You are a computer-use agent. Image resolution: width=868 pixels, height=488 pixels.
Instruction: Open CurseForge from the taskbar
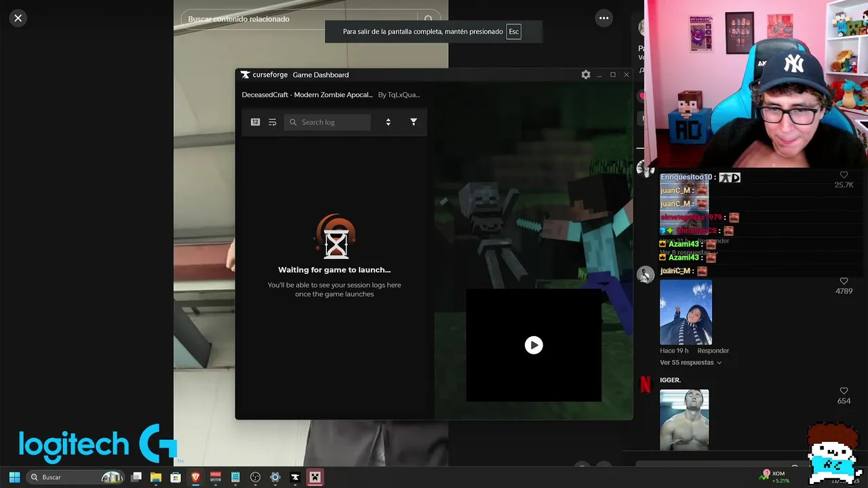[x=295, y=477]
